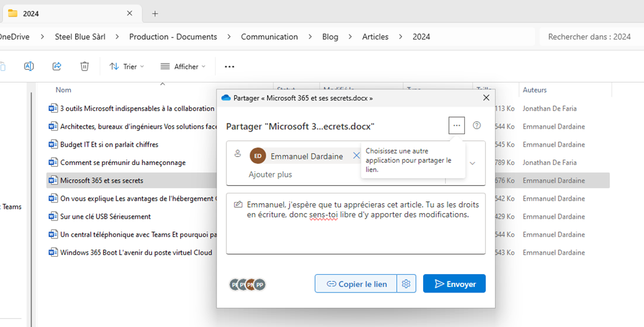The width and height of the screenshot is (644, 327).
Task: Click the Copier le lien button
Action: [x=356, y=283]
